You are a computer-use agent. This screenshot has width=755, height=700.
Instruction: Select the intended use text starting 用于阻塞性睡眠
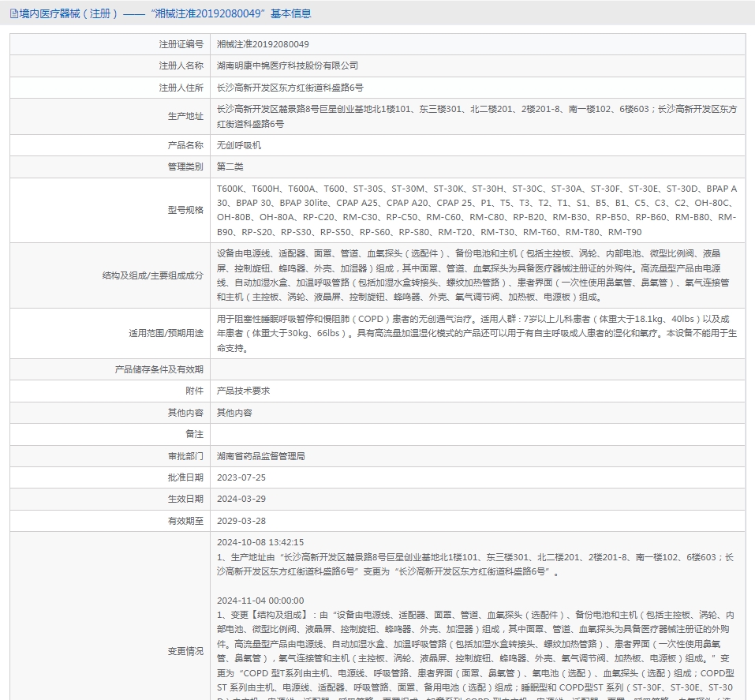pyautogui.click(x=477, y=333)
